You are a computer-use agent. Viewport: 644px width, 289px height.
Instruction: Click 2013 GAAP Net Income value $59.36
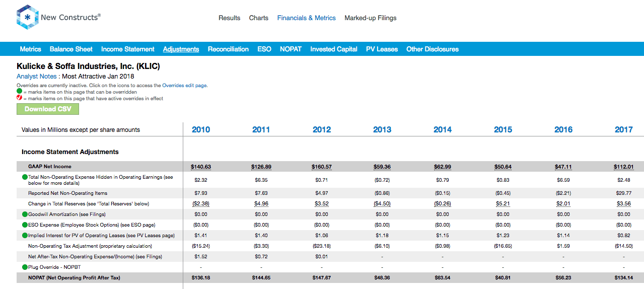pos(382,167)
